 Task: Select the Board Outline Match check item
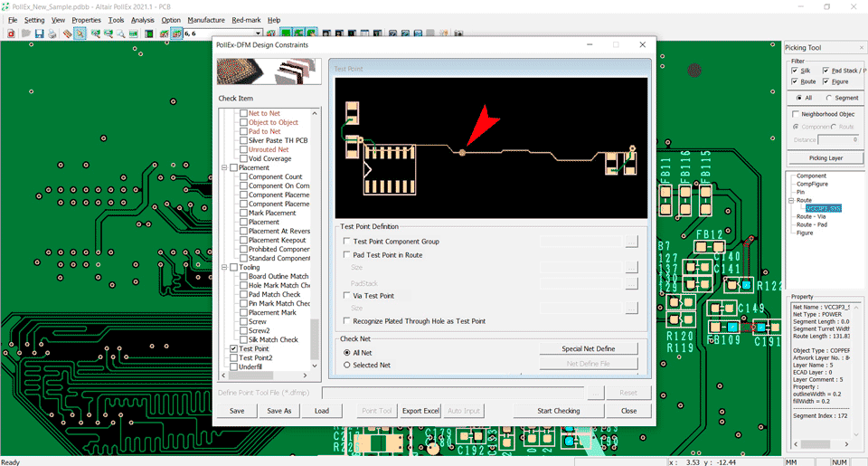click(x=278, y=276)
